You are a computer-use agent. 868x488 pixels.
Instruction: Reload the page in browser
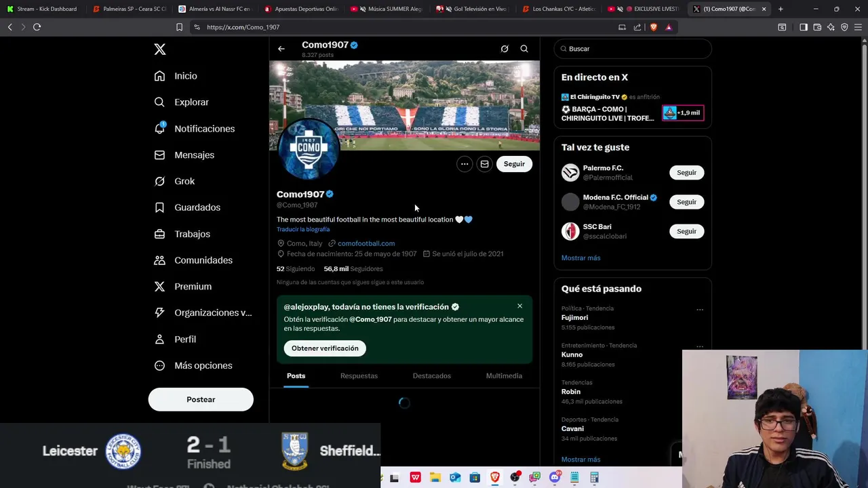[37, 27]
